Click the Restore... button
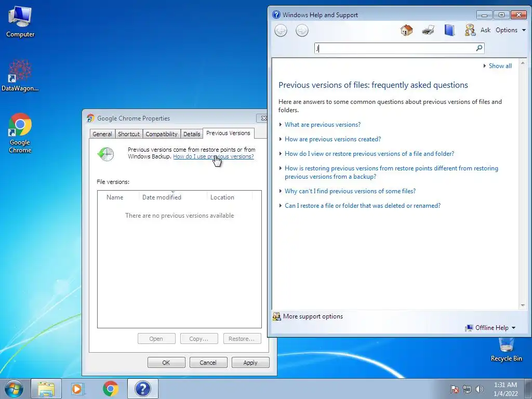532x399 pixels. click(x=242, y=339)
